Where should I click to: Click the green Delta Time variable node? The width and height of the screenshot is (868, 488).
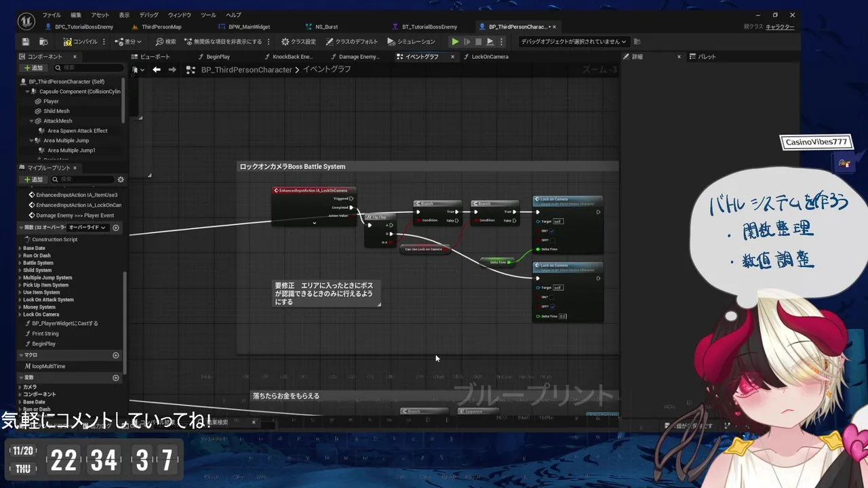[498, 262]
